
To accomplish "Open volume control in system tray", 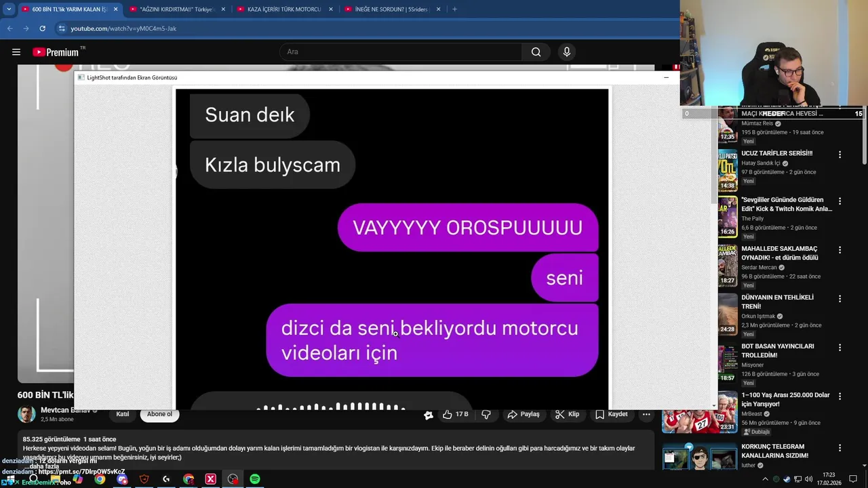I will pyautogui.click(x=808, y=479).
